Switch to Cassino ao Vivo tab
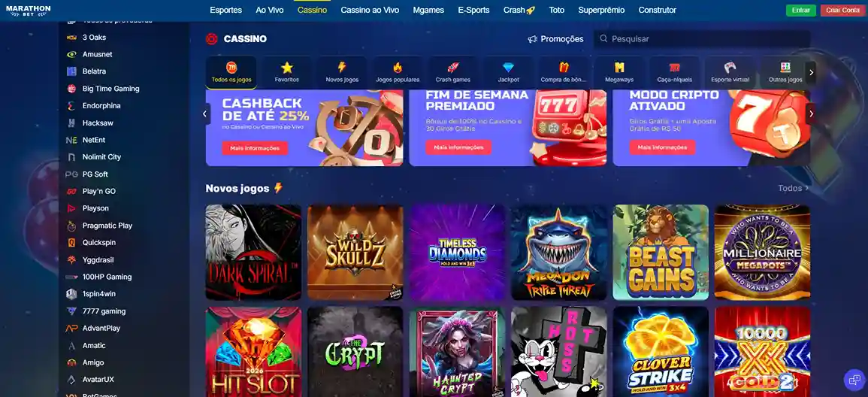The width and height of the screenshot is (868, 397). (370, 10)
